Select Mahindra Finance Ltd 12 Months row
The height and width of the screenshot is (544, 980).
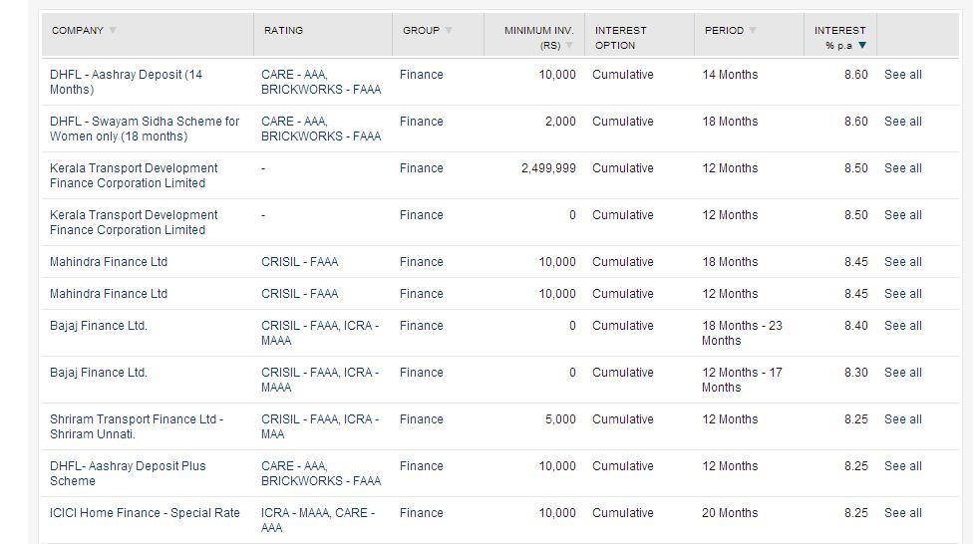click(500, 294)
